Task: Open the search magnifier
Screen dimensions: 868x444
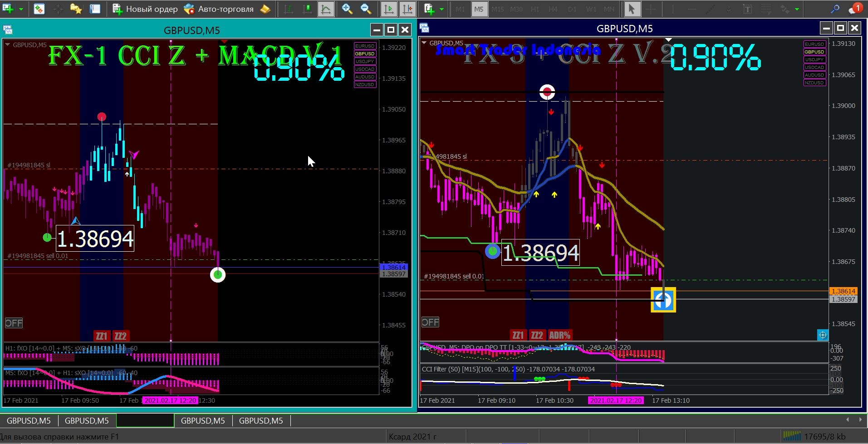Action: (x=835, y=9)
